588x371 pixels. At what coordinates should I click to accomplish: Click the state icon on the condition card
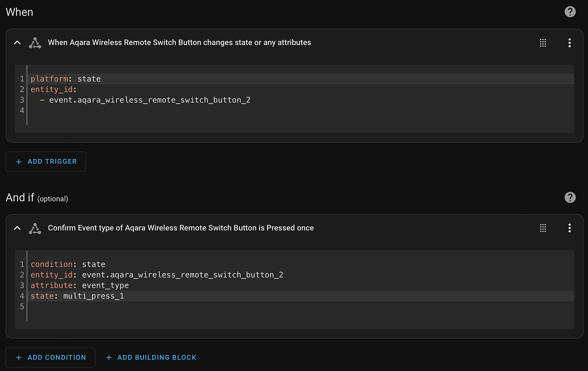35,228
